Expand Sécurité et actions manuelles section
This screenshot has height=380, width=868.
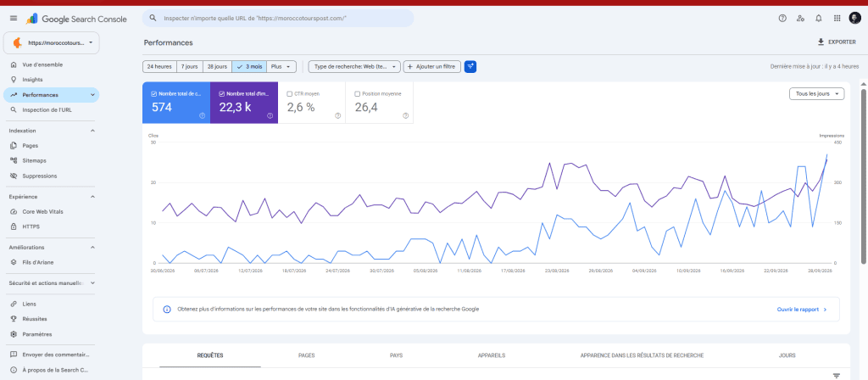92,283
